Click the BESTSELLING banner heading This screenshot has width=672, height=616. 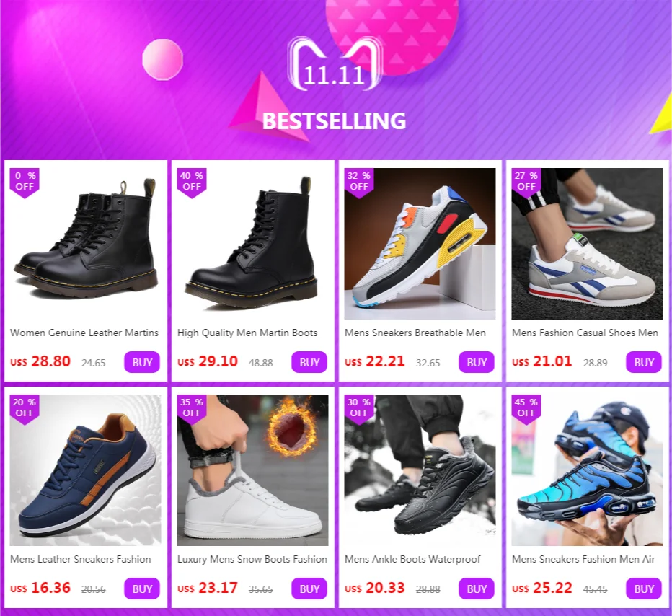[335, 121]
